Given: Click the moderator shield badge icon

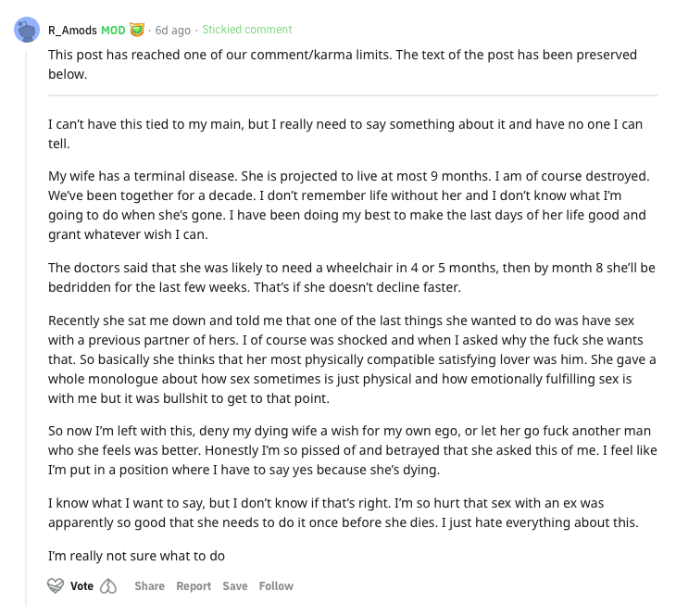Looking at the screenshot, I should pos(137,30).
